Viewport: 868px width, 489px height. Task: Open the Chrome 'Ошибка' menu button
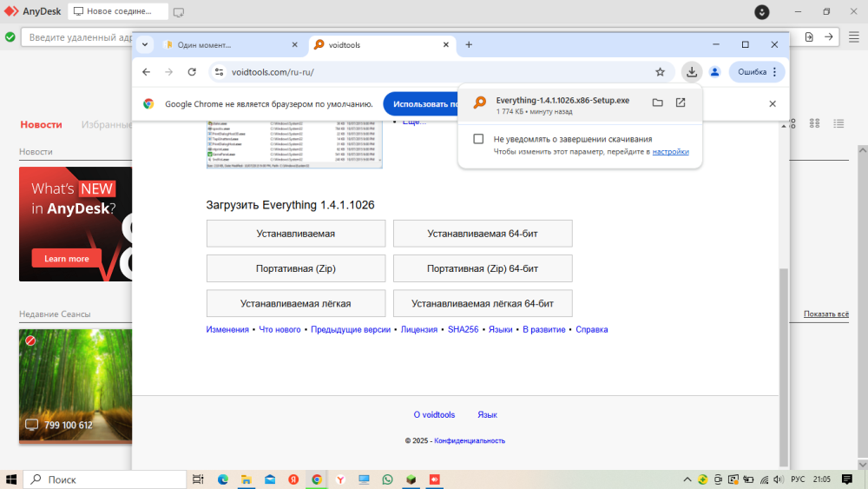[757, 72]
